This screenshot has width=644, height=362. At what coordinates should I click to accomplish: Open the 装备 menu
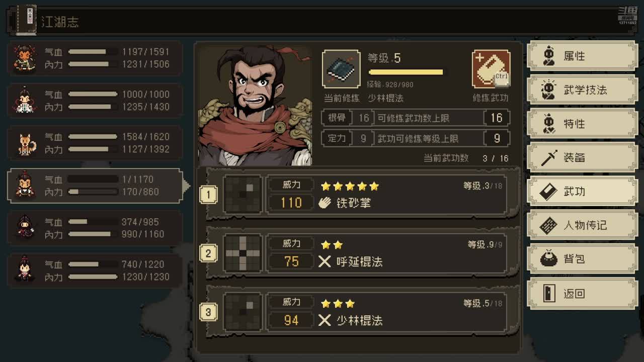coord(582,157)
